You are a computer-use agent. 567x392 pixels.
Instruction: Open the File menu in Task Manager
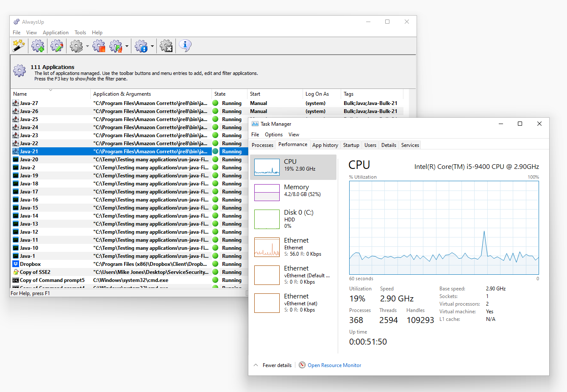255,135
